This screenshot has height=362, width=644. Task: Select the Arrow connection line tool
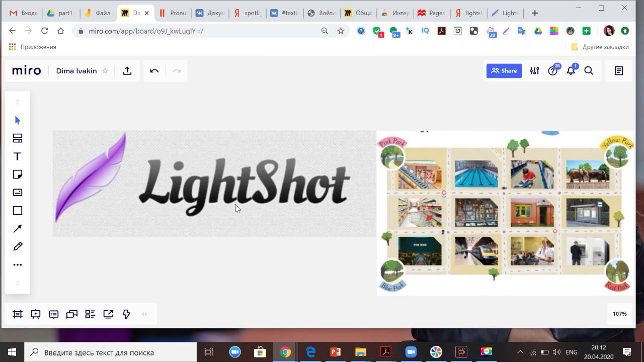click(x=18, y=229)
